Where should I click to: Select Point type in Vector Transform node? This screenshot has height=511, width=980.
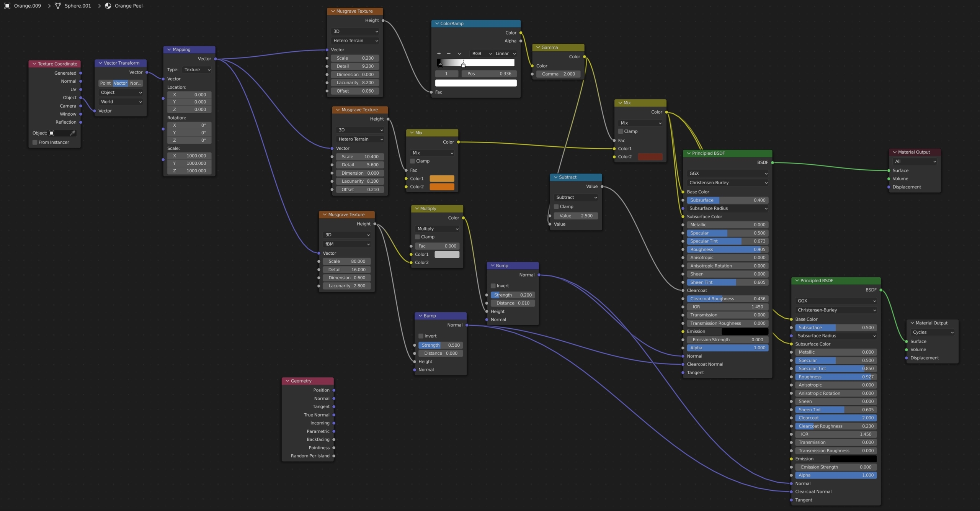tap(105, 83)
